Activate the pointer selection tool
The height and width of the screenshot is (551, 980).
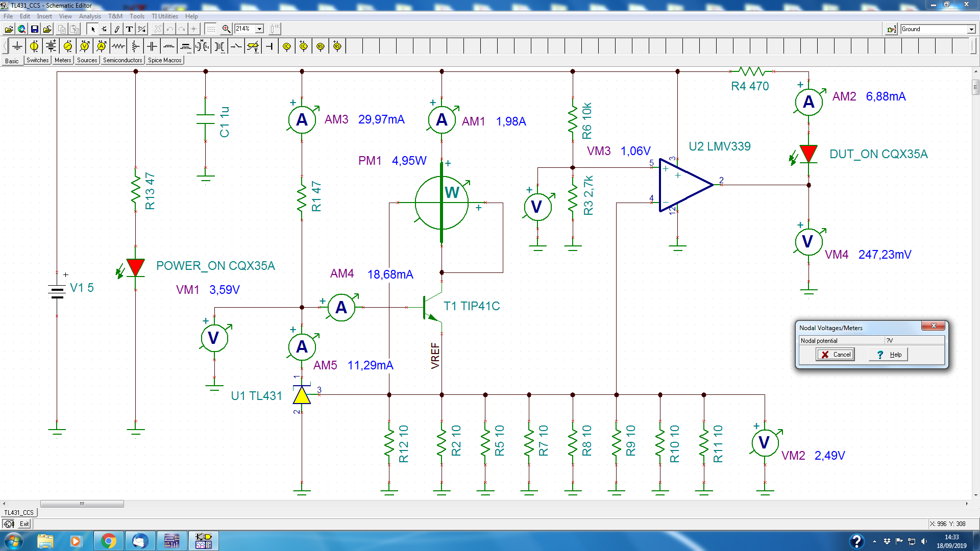pos(92,29)
